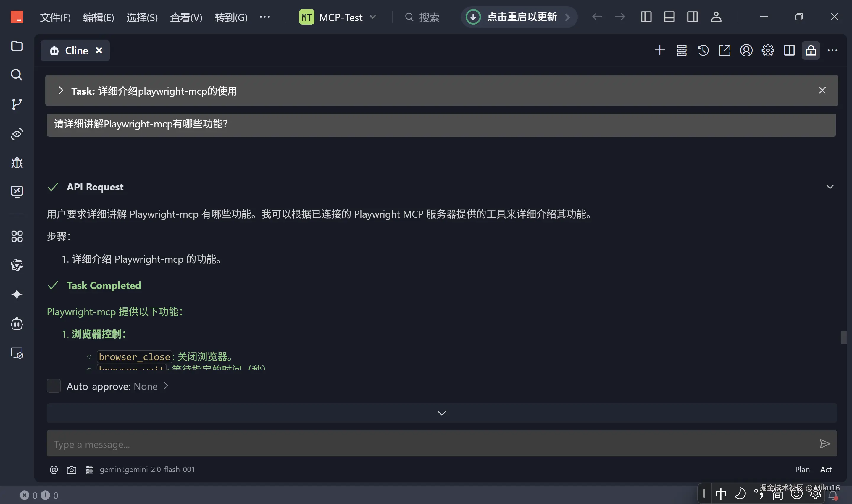
Task: Switch Cline to Act mode
Action: pyautogui.click(x=825, y=469)
